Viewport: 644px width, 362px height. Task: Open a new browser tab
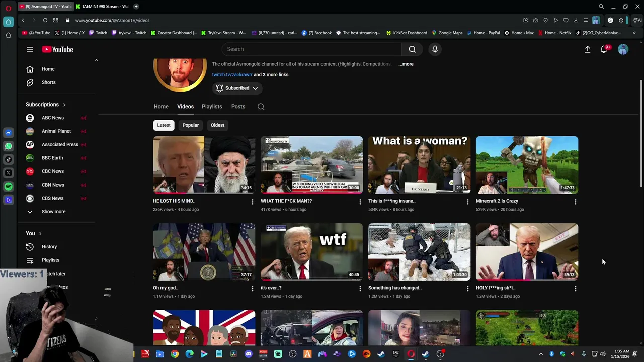(136, 6)
